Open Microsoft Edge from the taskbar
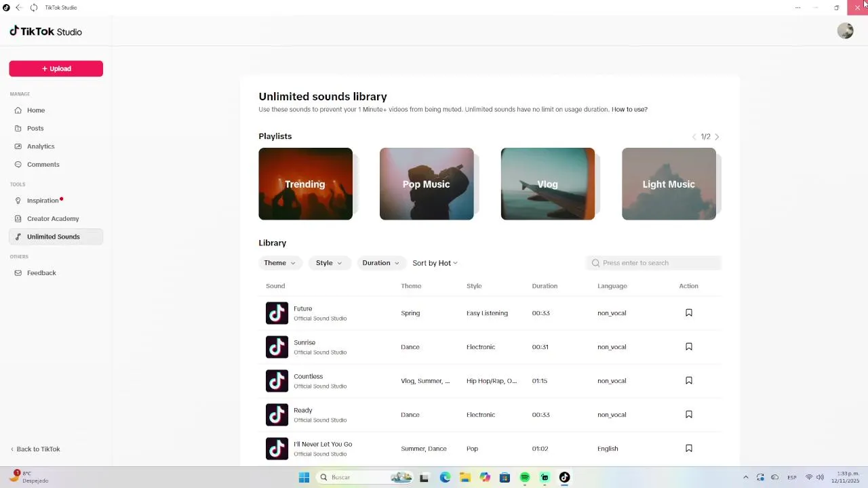 pyautogui.click(x=445, y=477)
